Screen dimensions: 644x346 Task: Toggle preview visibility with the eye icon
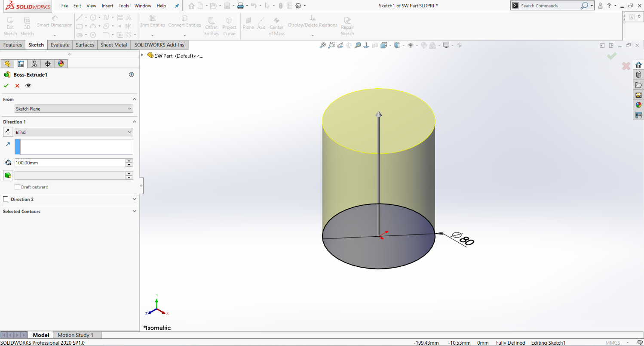tap(28, 85)
